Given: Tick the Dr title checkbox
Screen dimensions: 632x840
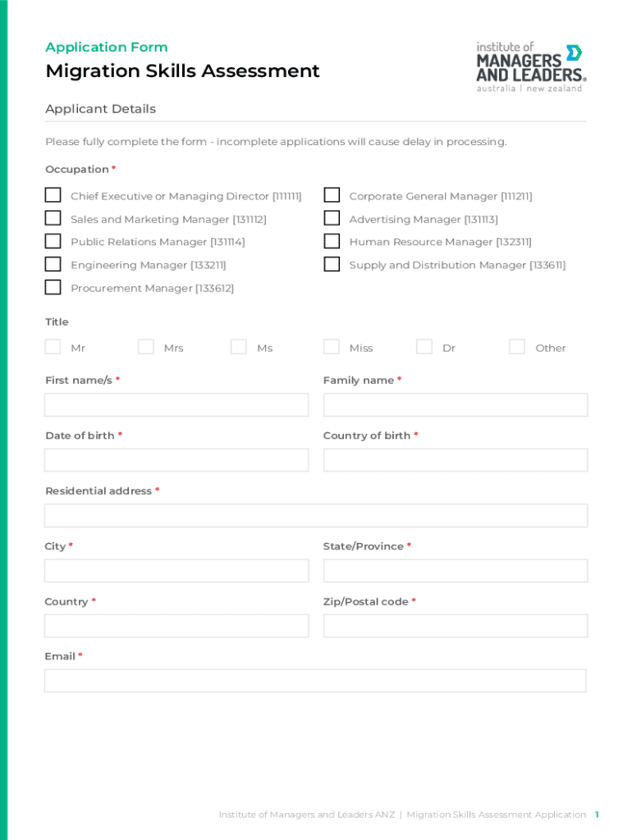Looking at the screenshot, I should tap(424, 347).
